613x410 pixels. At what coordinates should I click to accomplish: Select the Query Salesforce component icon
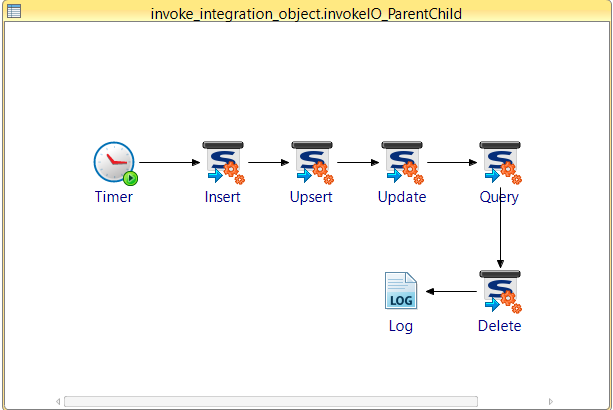tap(500, 163)
